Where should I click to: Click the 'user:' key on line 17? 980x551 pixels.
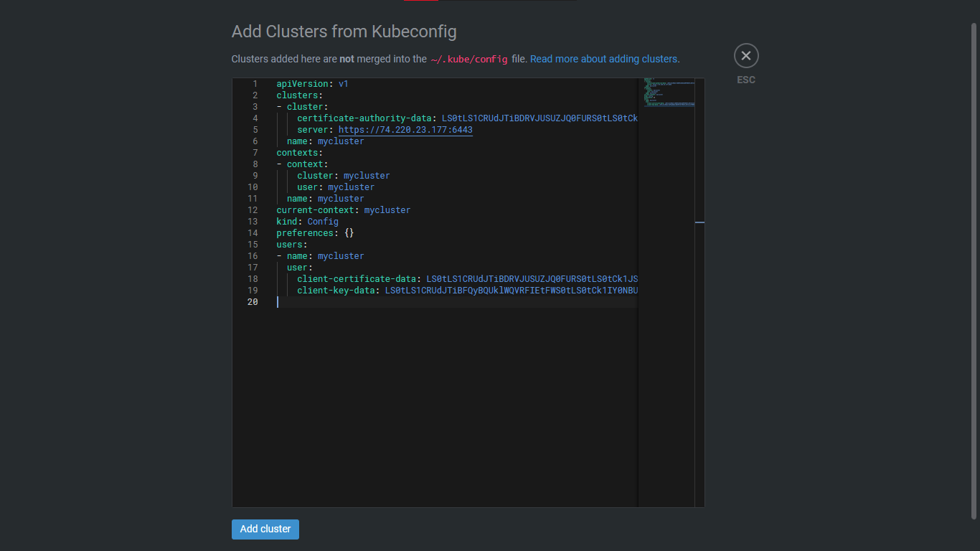click(300, 268)
